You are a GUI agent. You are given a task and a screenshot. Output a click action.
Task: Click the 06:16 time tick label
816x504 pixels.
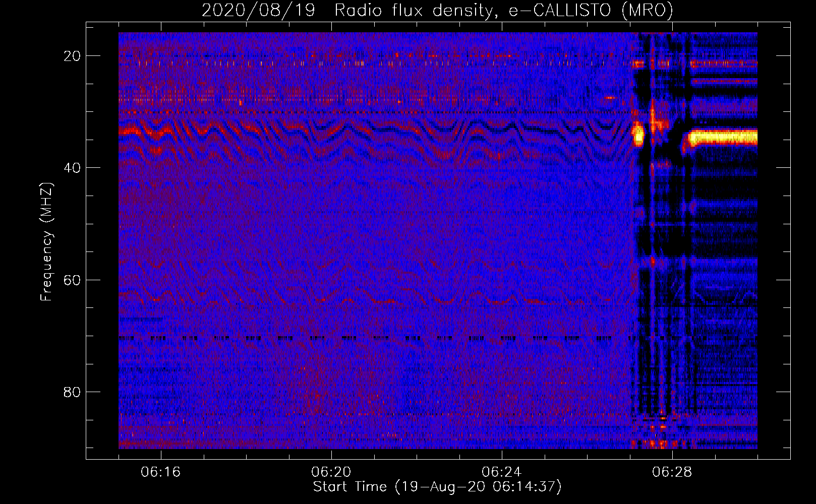160,472
